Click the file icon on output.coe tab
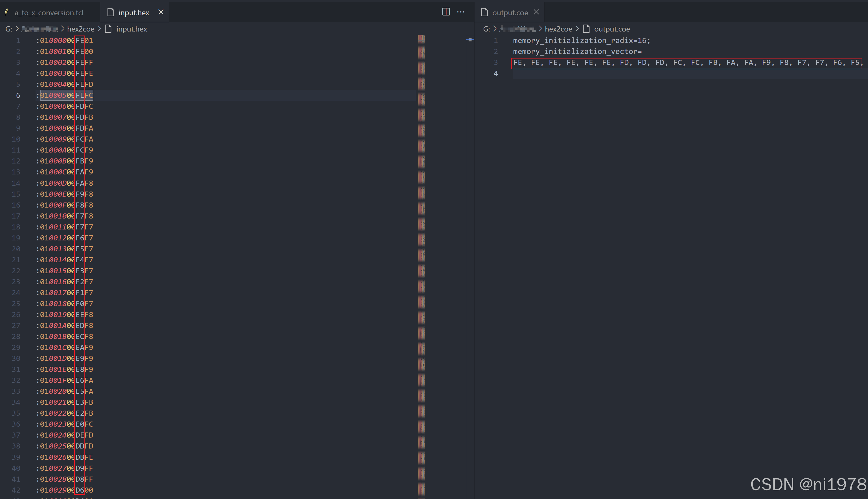Viewport: 868px width, 499px height. (484, 12)
